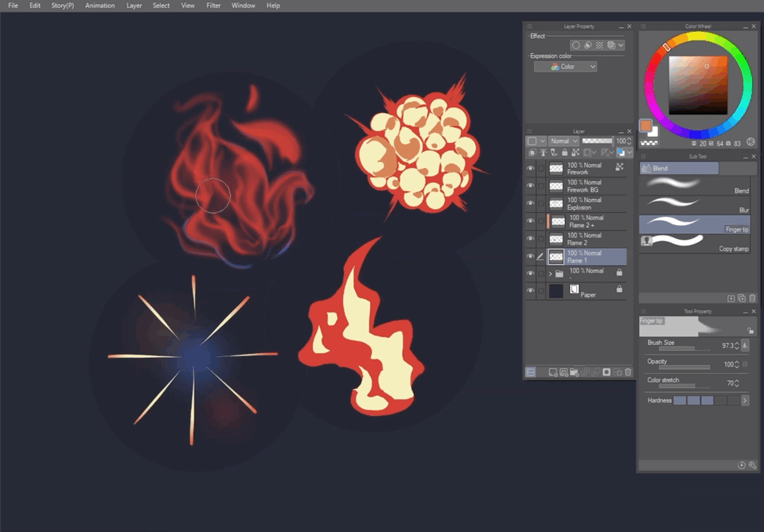This screenshot has height=532, width=764.
Task: Lock Transparent Pixels icon
Action: click(x=575, y=153)
